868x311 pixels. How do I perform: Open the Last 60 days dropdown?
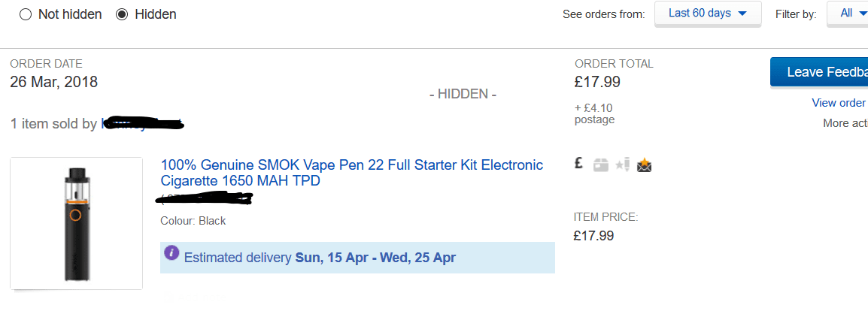(707, 14)
